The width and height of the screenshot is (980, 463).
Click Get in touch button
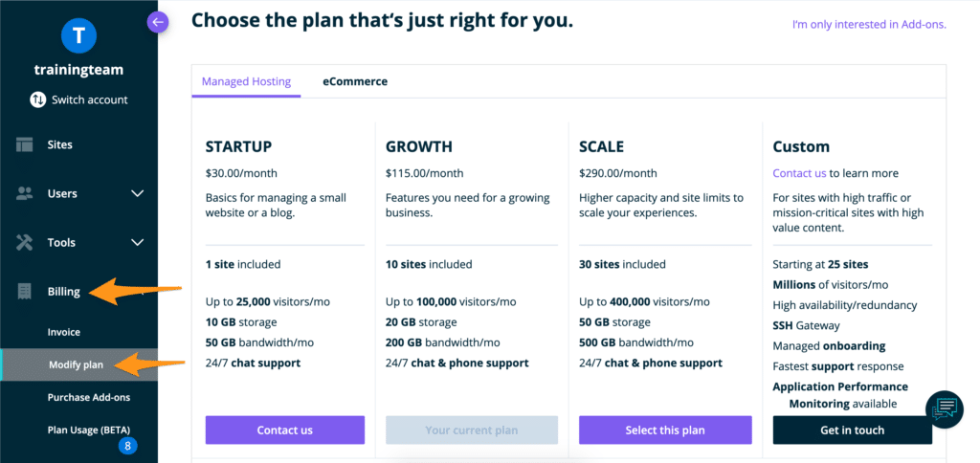tap(853, 430)
